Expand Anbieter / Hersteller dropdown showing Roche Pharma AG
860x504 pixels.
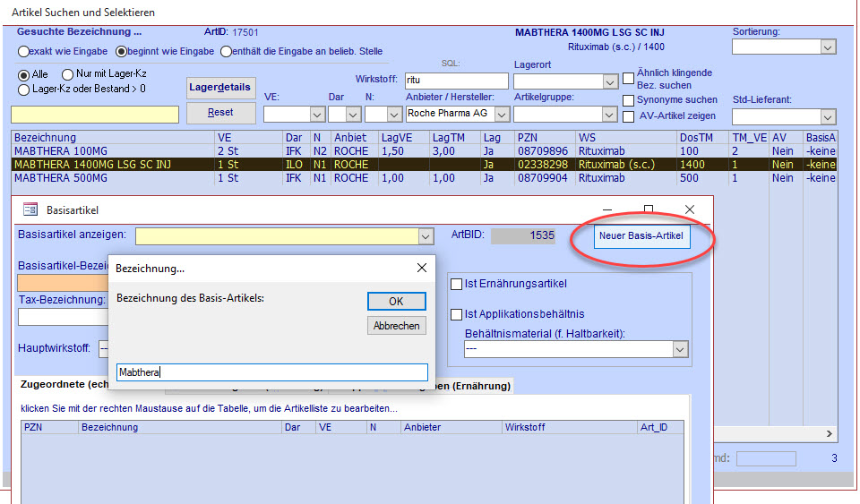[x=502, y=115]
